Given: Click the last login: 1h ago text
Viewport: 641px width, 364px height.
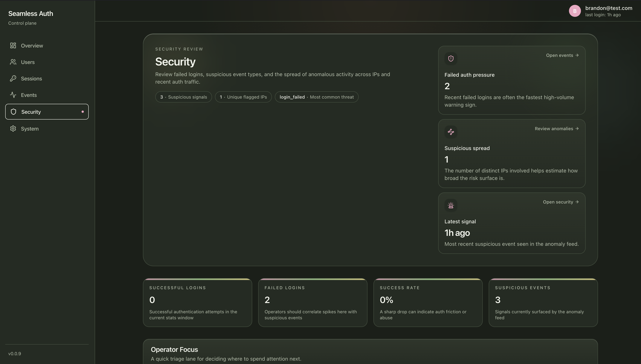Looking at the screenshot, I should tap(603, 15).
